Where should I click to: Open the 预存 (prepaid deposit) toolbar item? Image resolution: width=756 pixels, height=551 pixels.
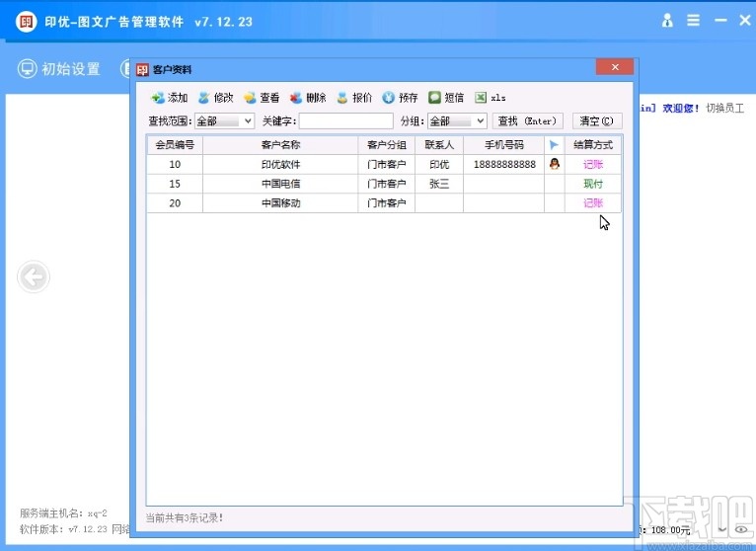click(x=400, y=98)
